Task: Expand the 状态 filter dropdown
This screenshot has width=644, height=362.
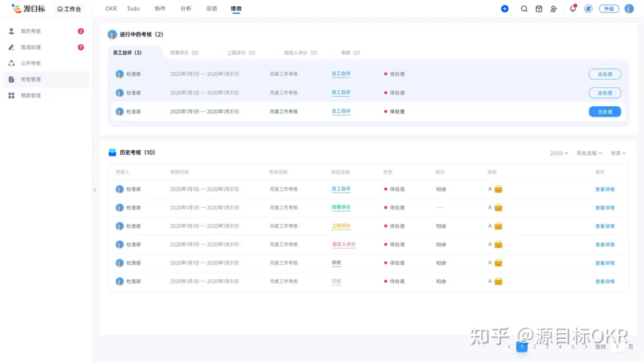Action: (618, 153)
